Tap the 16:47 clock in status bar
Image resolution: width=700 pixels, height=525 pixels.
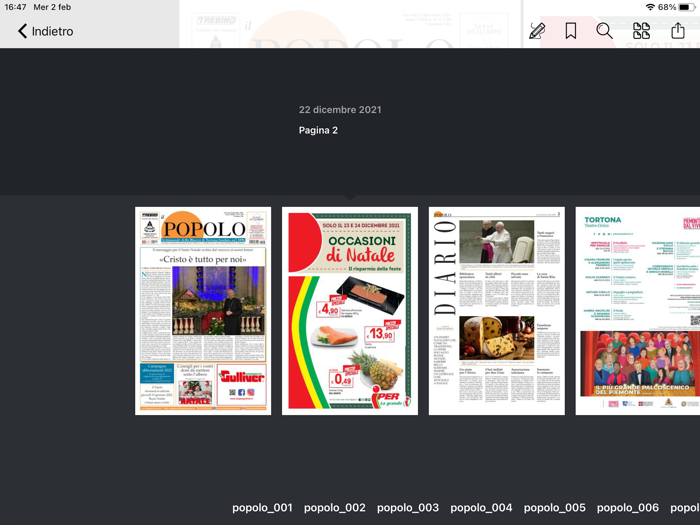[15, 7]
